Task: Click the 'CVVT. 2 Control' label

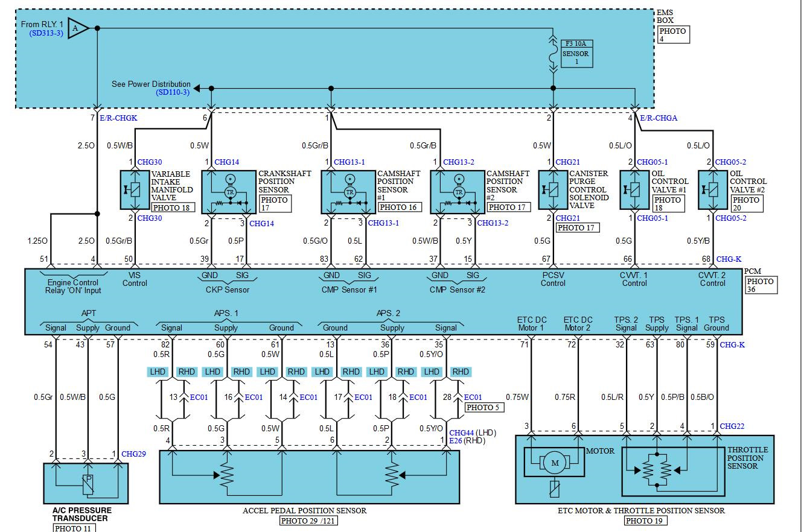Action: [712, 279]
